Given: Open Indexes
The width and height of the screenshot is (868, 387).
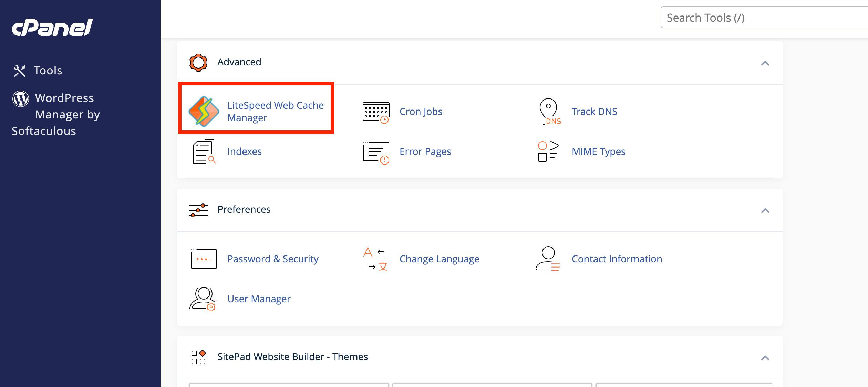Looking at the screenshot, I should coord(245,151).
